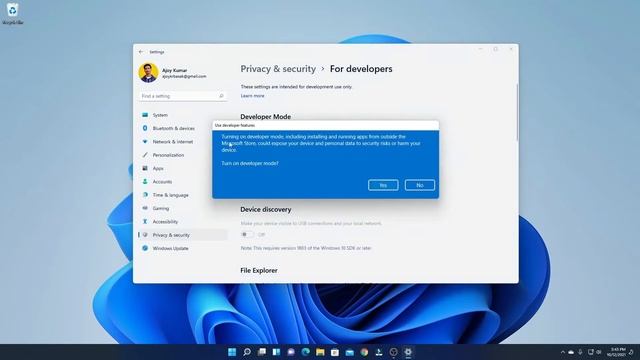Click the Accounts person icon
The width and height of the screenshot is (640, 360).
145,182
